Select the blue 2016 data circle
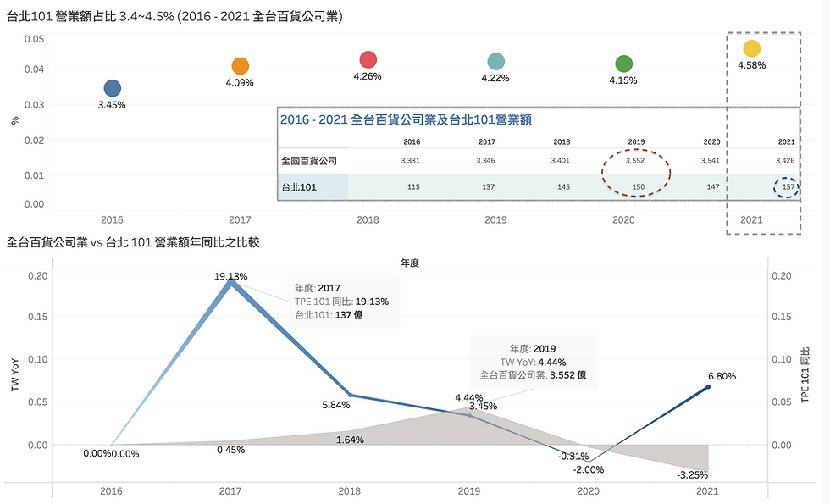The height and width of the screenshot is (504, 830). coord(112,88)
